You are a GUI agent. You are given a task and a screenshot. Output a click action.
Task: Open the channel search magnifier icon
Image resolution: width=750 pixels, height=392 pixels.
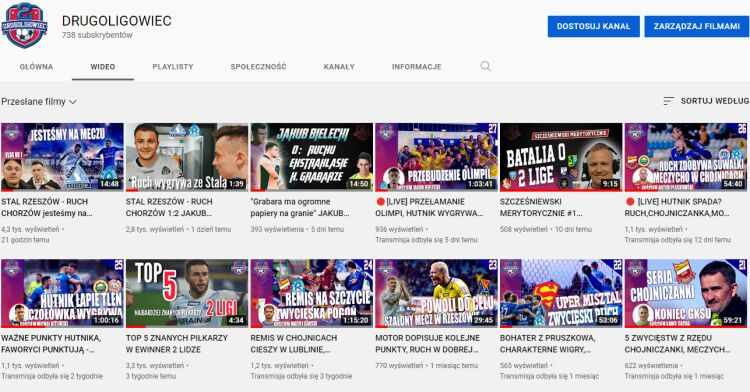click(485, 66)
